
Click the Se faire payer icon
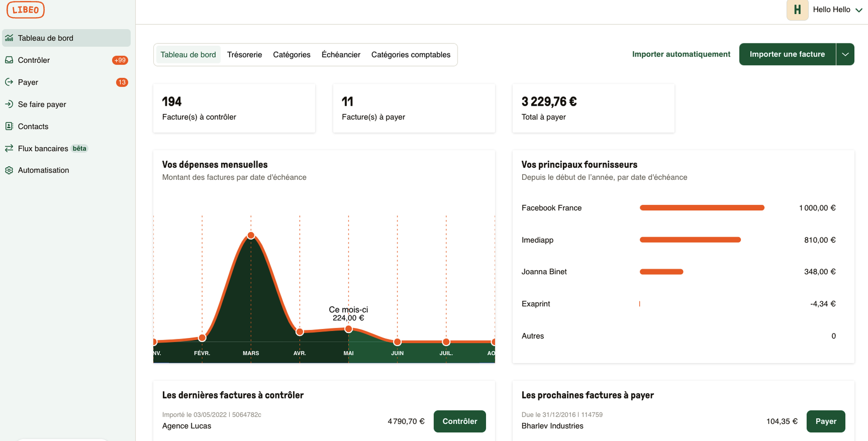point(9,104)
